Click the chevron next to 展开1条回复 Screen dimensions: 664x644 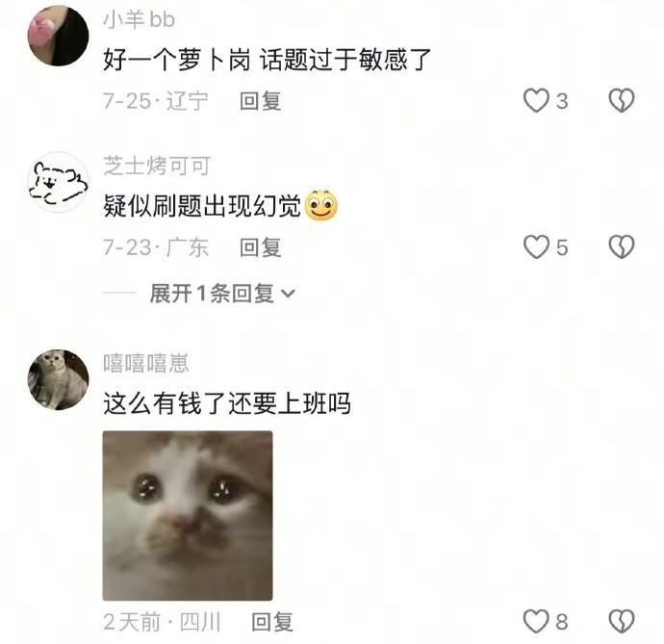coord(288,294)
